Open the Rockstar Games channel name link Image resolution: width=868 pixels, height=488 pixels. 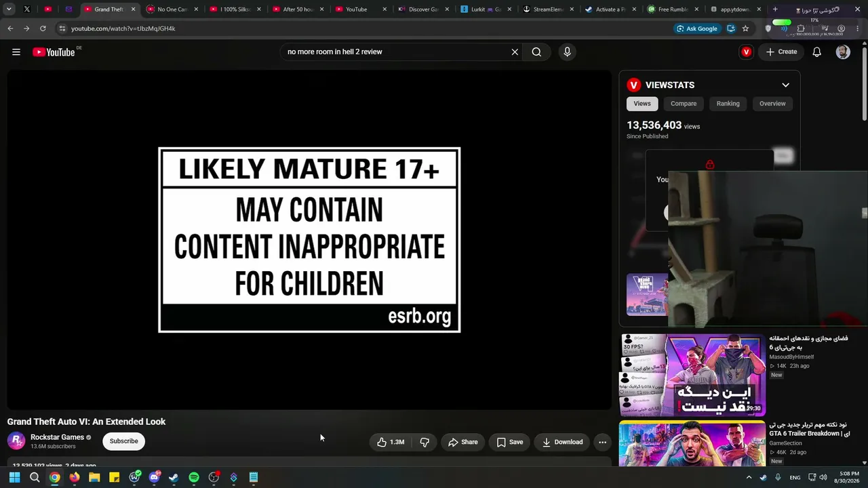click(x=57, y=437)
